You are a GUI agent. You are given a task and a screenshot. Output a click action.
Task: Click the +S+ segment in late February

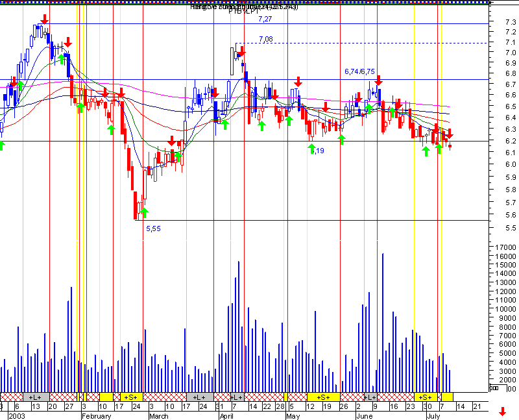point(131,397)
